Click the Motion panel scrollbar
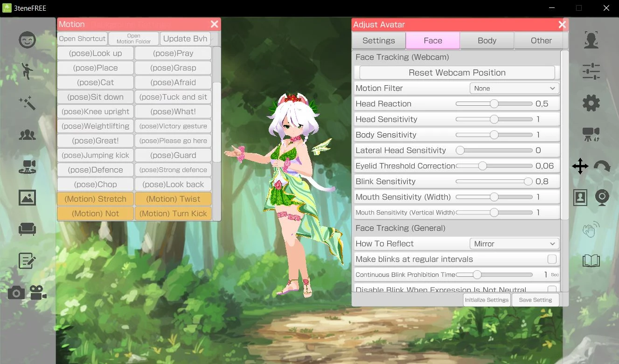 pyautogui.click(x=216, y=122)
